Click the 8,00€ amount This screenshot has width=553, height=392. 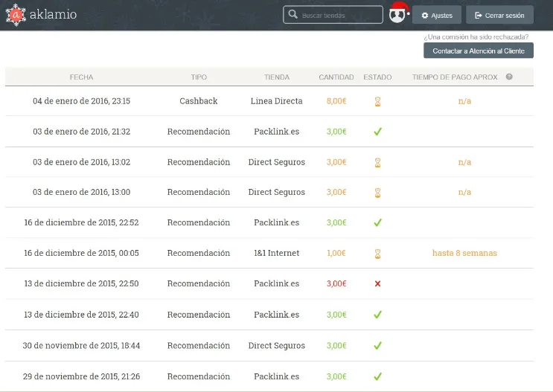tap(336, 101)
